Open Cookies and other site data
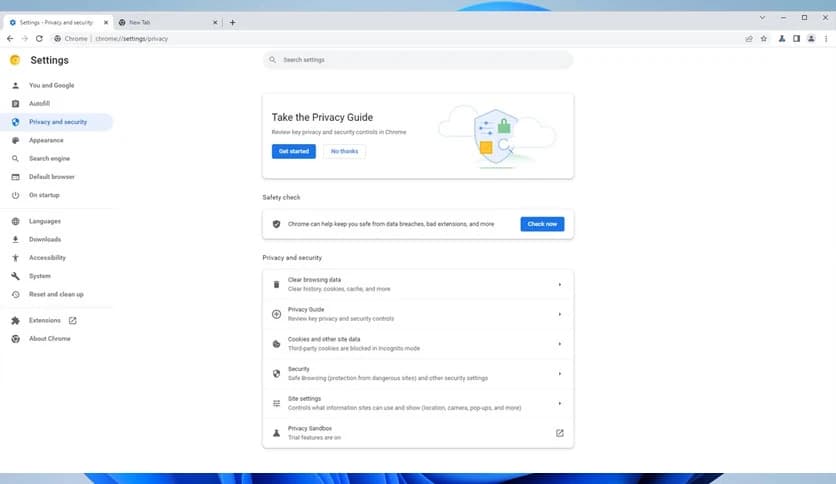Viewport: 836px width, 484px height. (418, 344)
